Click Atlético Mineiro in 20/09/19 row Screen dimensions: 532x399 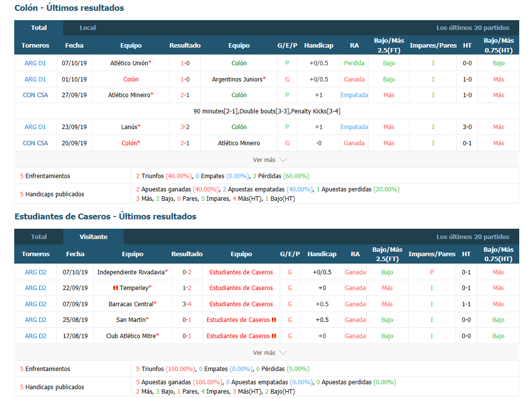(x=239, y=143)
